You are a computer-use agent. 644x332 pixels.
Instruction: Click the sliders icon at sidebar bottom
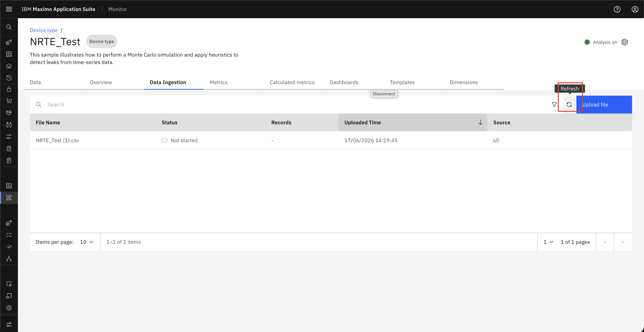click(9, 325)
